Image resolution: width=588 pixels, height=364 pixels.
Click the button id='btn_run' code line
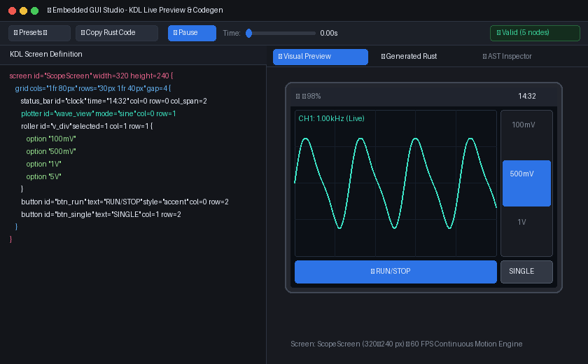(x=125, y=202)
